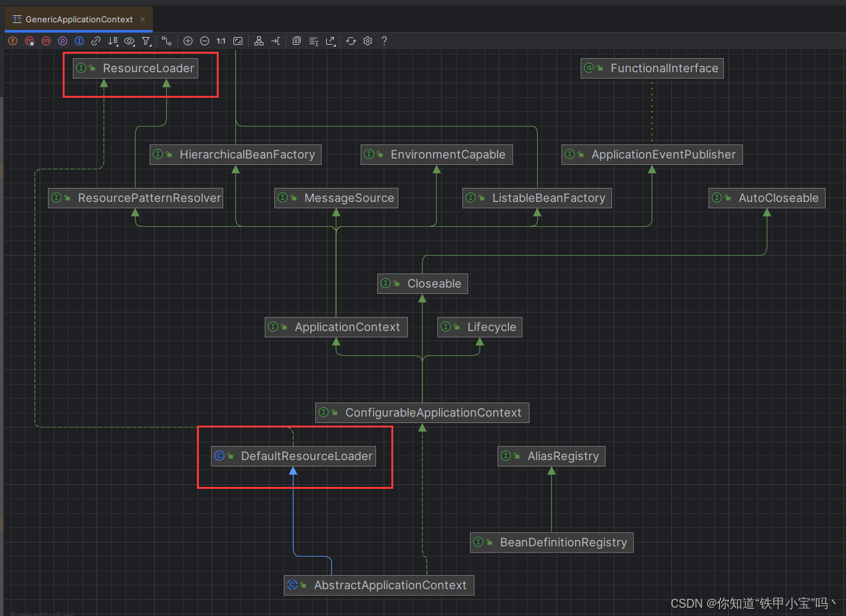Select the ApplicationContext node
Viewport: 846px width, 616px height.
coord(336,327)
